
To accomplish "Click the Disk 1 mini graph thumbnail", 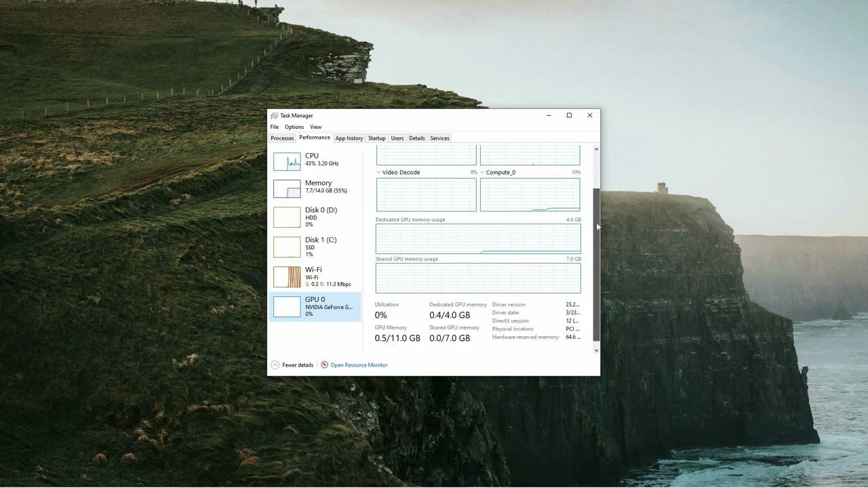I will (287, 247).
